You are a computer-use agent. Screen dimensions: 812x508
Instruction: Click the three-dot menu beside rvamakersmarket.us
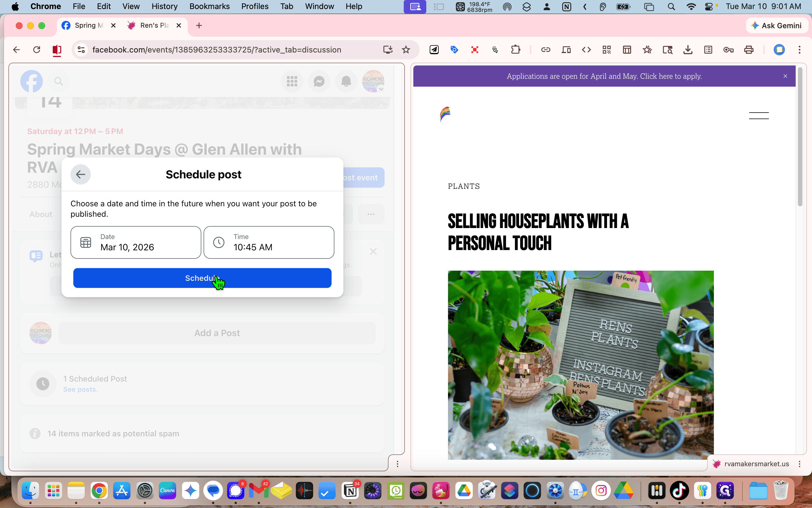coord(800,464)
